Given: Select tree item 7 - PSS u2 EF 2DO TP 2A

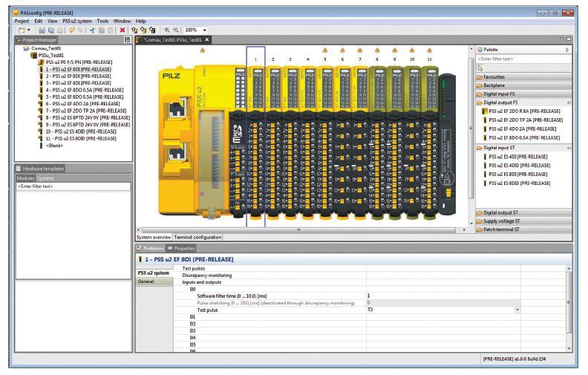Looking at the screenshot, I should 86,111.
